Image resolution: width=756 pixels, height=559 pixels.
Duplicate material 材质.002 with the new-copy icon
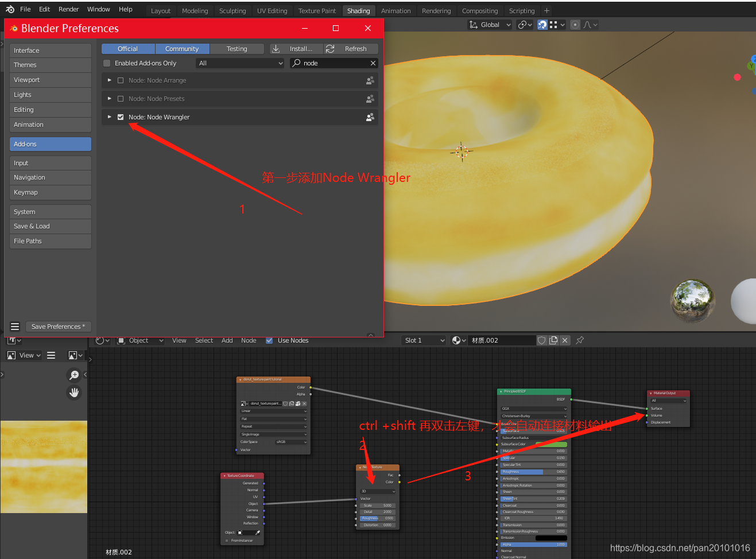coord(553,340)
